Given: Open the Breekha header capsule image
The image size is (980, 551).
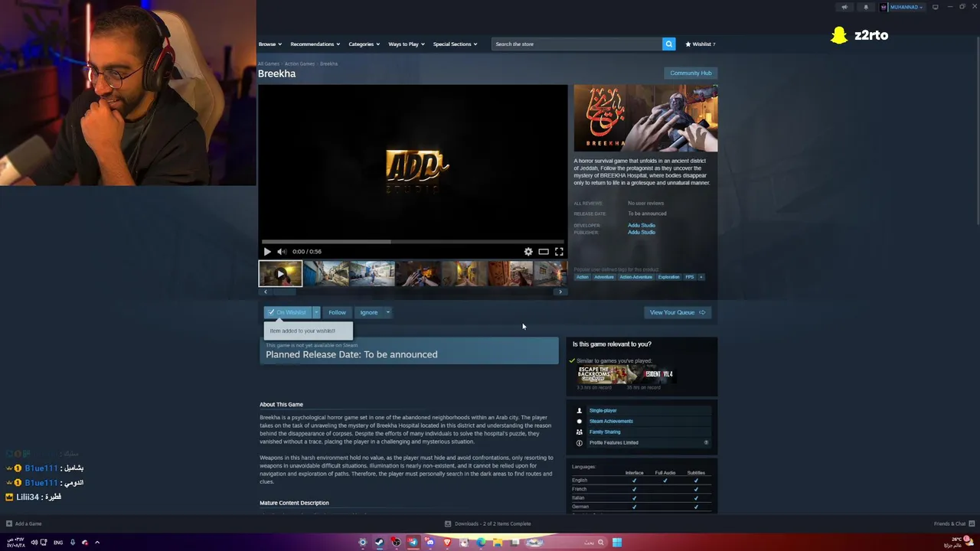Looking at the screenshot, I should [645, 119].
